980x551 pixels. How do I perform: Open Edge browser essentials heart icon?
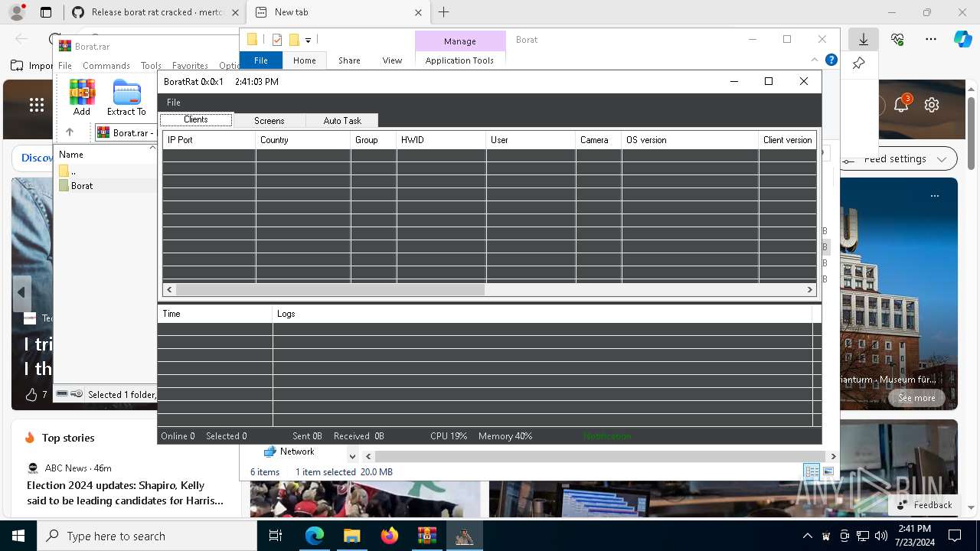(x=897, y=39)
